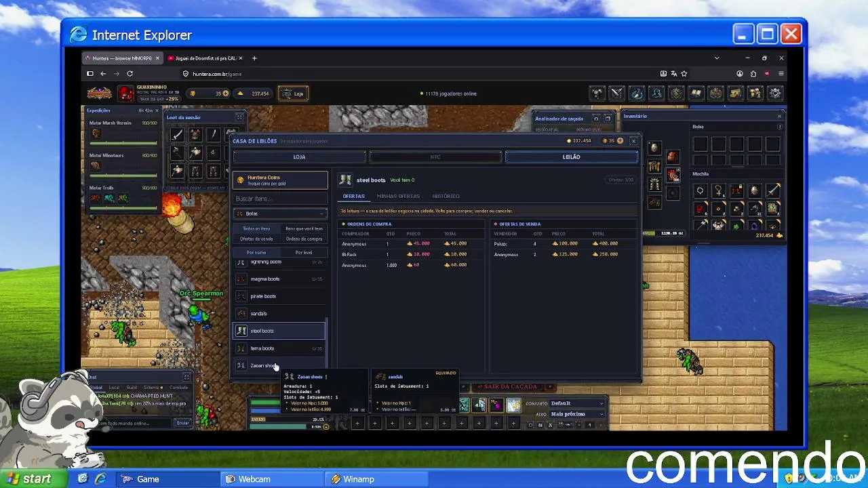Select steel boots in item list

279,331
